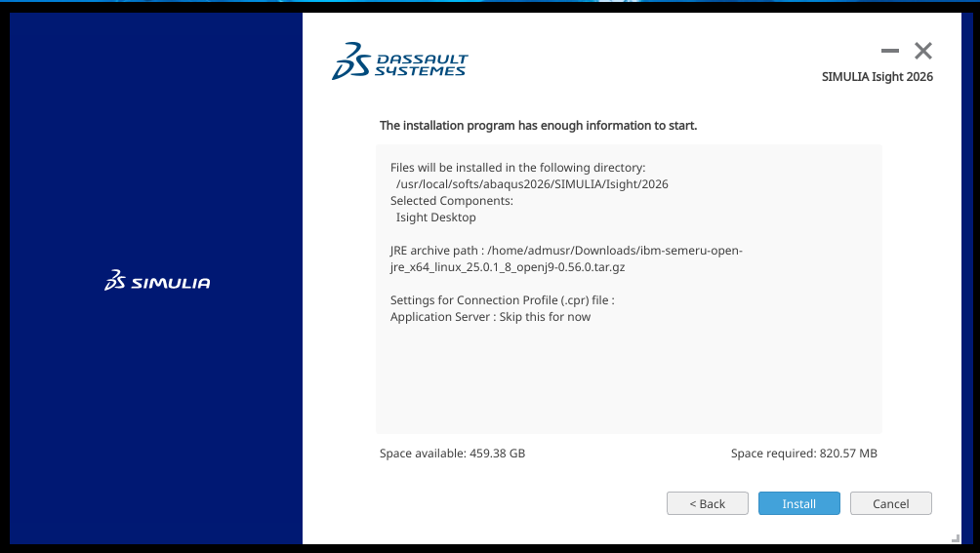The width and height of the screenshot is (980, 553).
Task: Click the 'Selected Components:' label
Action: click(x=451, y=201)
